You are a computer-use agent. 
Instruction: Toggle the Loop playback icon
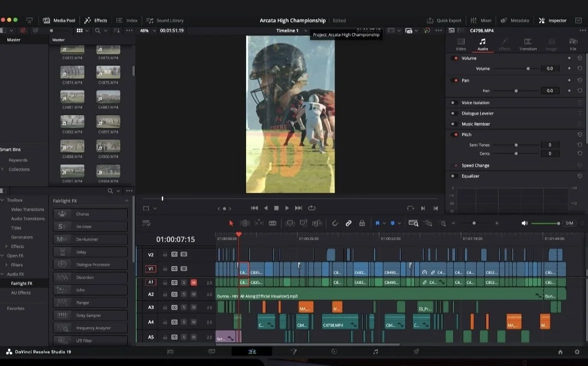[x=311, y=208]
